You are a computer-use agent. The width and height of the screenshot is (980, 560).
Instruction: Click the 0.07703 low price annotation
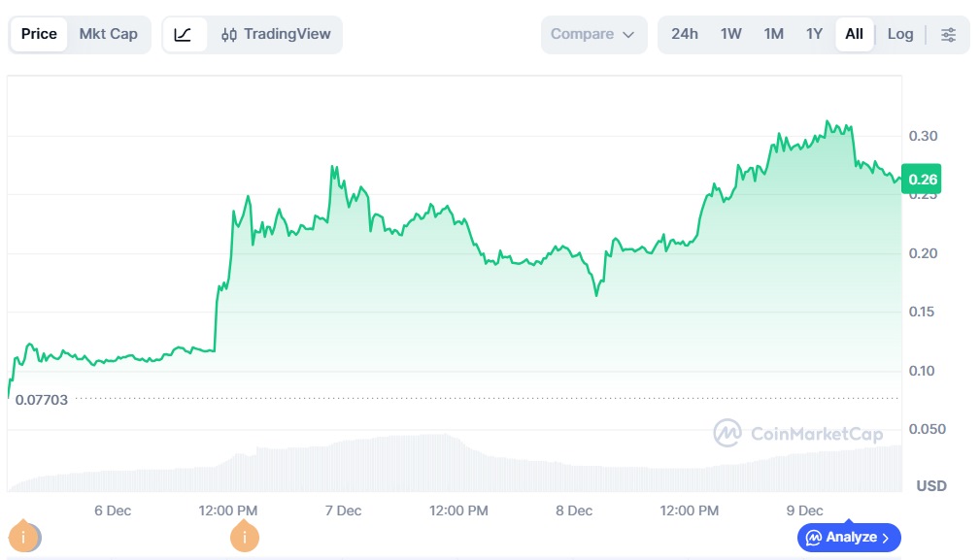tap(40, 399)
